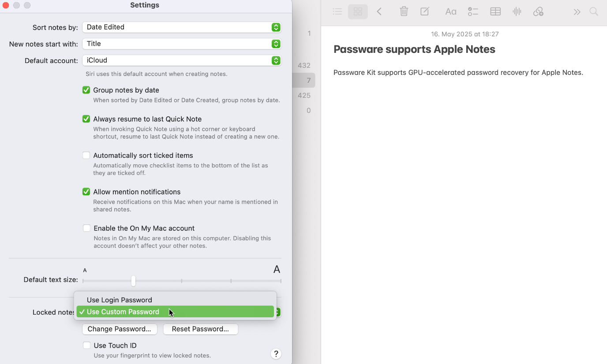Open the Default account dropdown

[182, 60]
